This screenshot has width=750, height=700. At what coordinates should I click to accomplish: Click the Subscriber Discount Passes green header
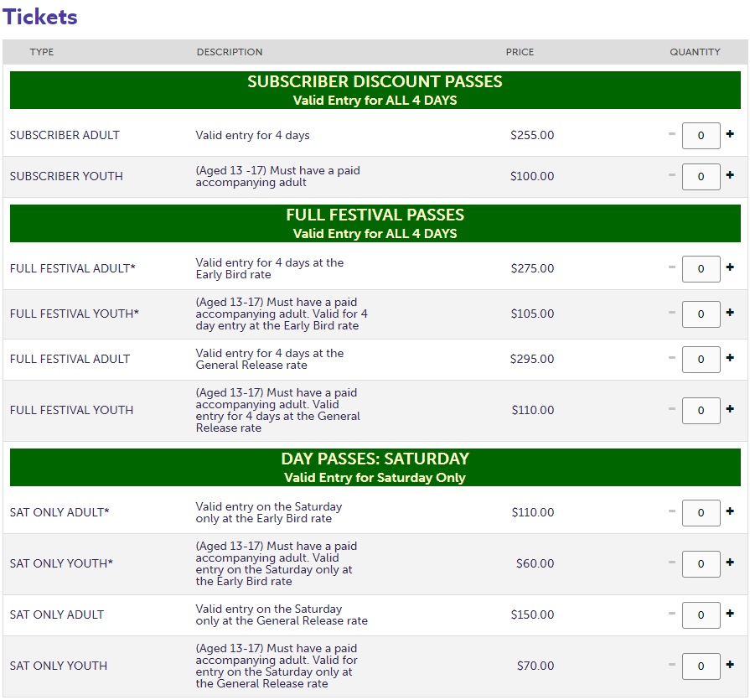tap(375, 91)
